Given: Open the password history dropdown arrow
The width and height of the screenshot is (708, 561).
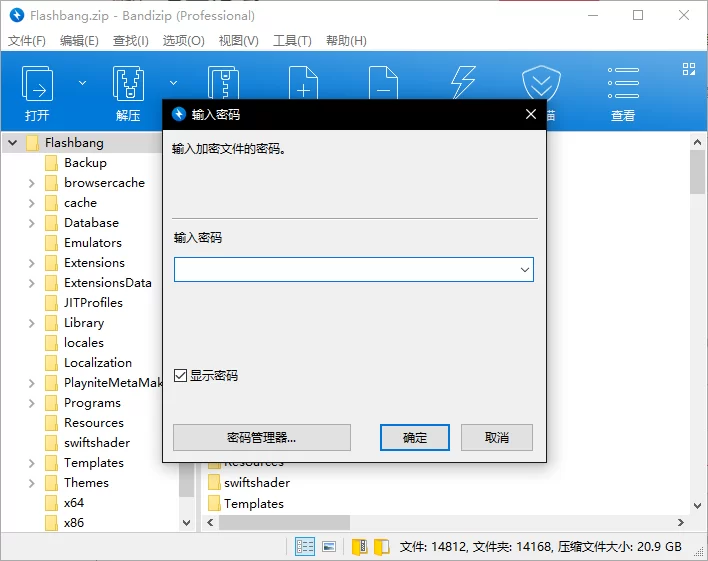Looking at the screenshot, I should [525, 270].
